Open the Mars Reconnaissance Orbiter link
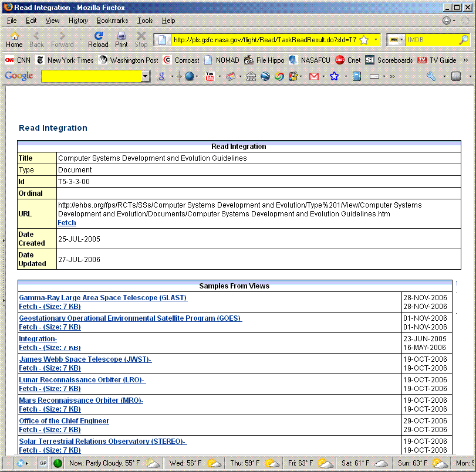This screenshot has width=476, height=472. (81, 400)
